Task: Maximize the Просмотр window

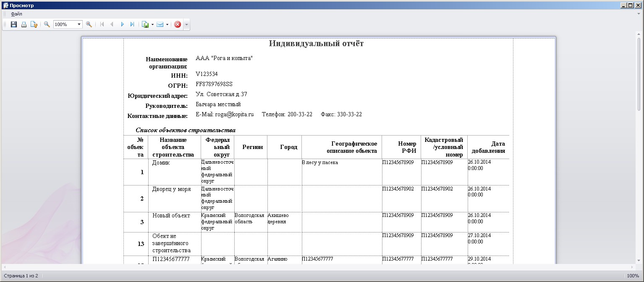Action: pyautogui.click(x=630, y=5)
